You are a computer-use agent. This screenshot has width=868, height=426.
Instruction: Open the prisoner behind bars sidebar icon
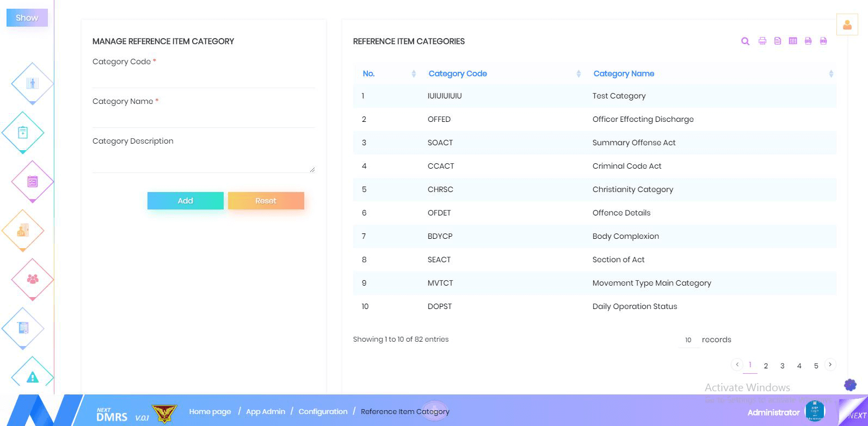[x=33, y=83]
